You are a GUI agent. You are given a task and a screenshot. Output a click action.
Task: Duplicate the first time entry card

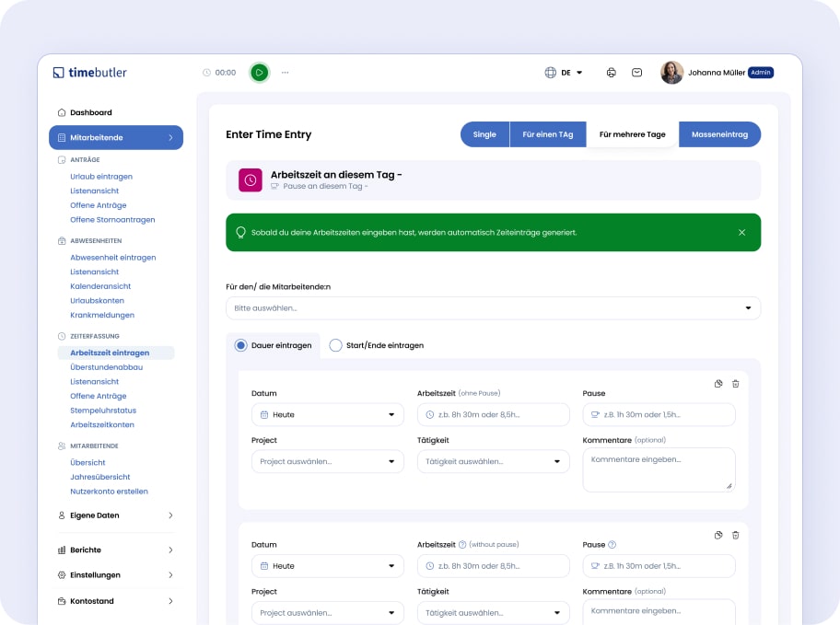click(x=718, y=384)
